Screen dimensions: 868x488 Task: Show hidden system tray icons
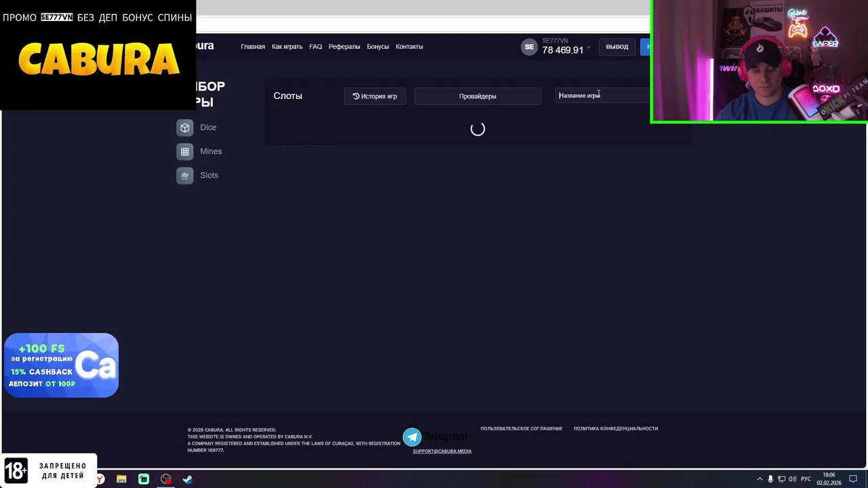(759, 479)
